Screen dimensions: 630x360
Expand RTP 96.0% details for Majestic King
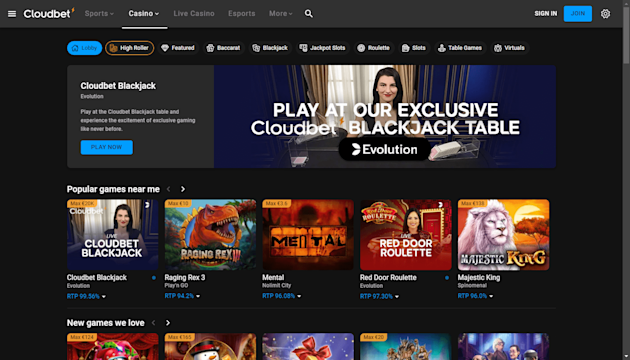coord(476,296)
